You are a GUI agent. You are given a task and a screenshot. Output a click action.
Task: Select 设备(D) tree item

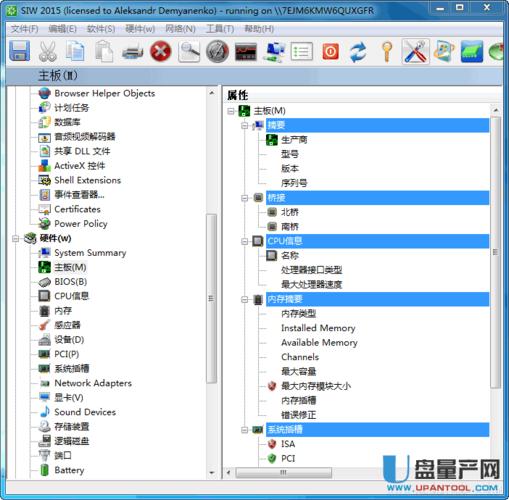69,340
